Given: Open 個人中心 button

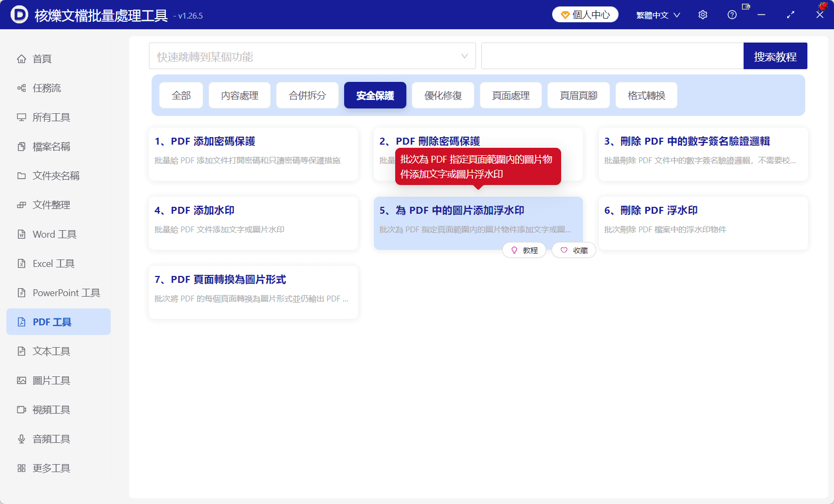Looking at the screenshot, I should click(585, 15).
